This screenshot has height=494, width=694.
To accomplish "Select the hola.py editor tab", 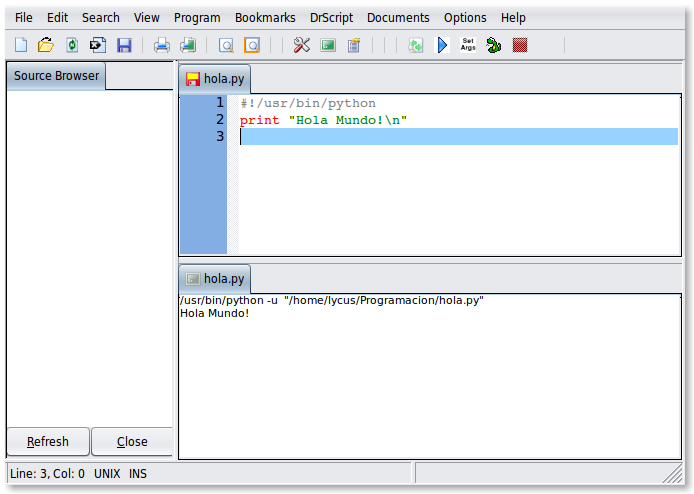I will 214,80.
